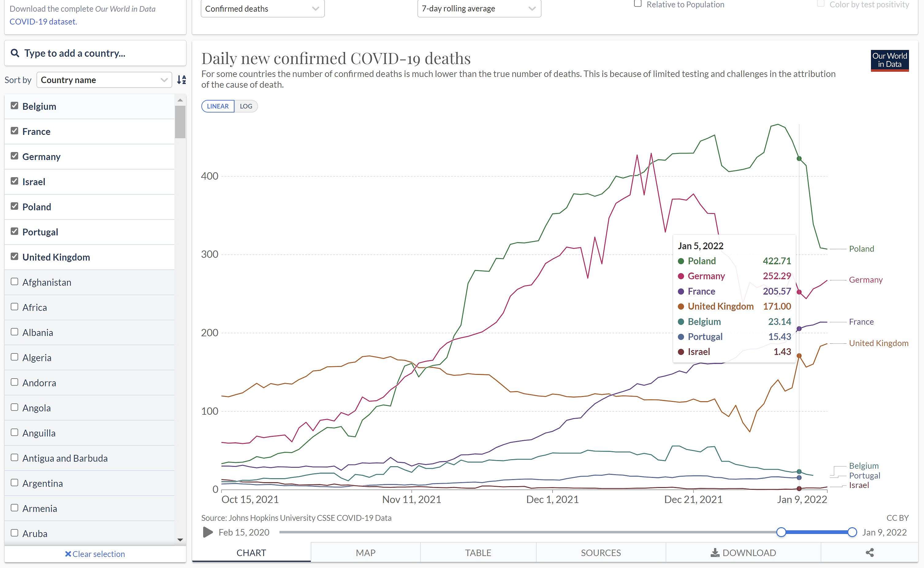Check Andorra in the list

click(15, 383)
